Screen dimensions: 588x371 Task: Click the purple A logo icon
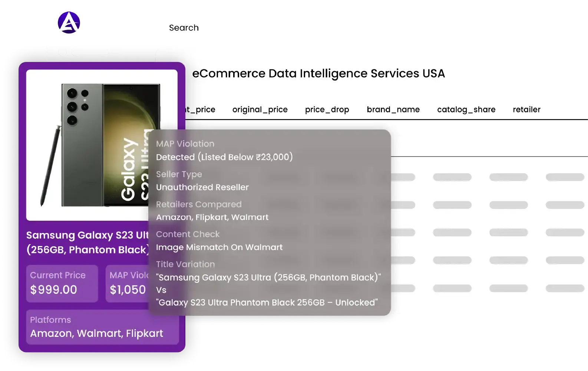(x=69, y=23)
